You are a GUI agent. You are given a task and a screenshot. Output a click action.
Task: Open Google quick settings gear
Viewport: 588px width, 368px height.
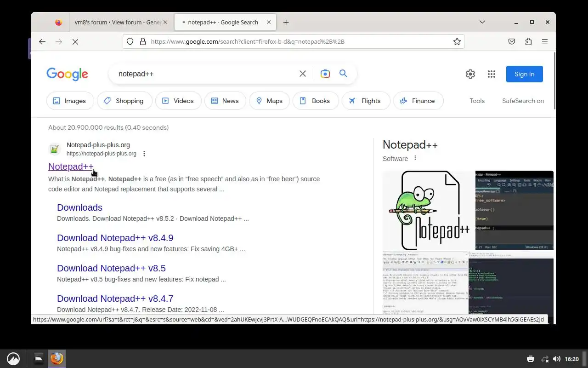click(x=470, y=74)
